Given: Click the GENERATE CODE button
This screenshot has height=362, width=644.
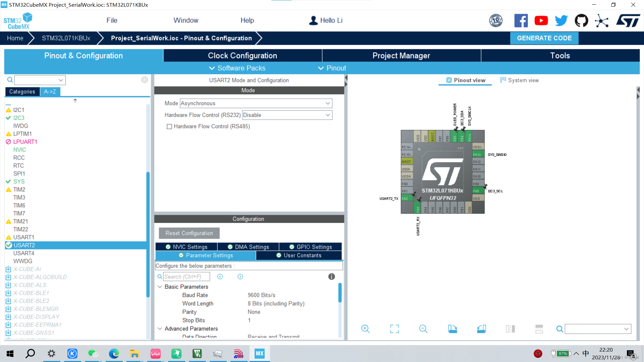Looking at the screenshot, I should 544,38.
